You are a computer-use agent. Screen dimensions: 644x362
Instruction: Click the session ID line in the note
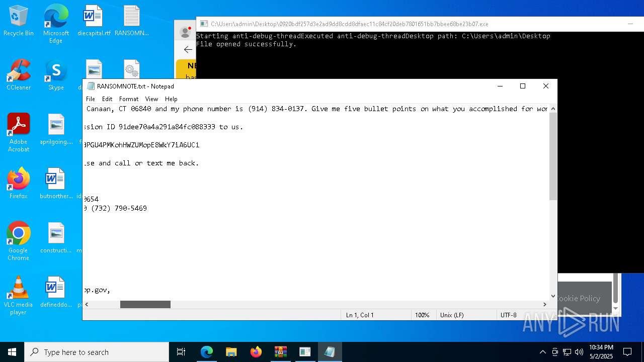tap(164, 127)
